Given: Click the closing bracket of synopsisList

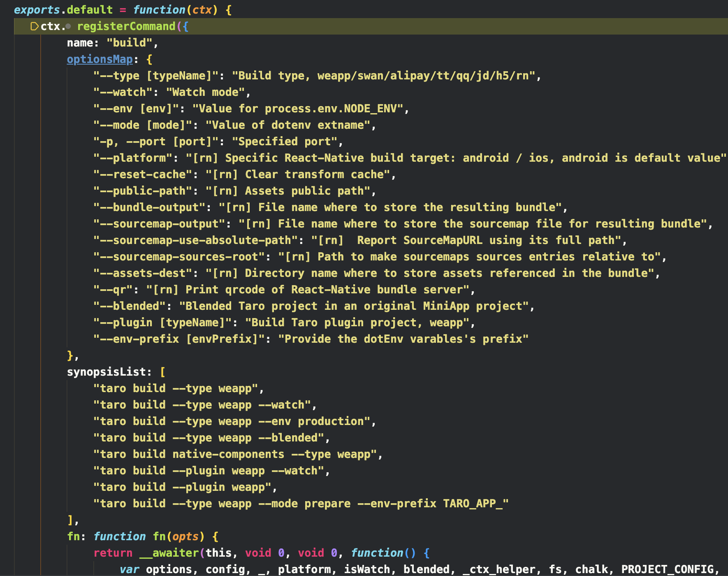Looking at the screenshot, I should pos(70,520).
